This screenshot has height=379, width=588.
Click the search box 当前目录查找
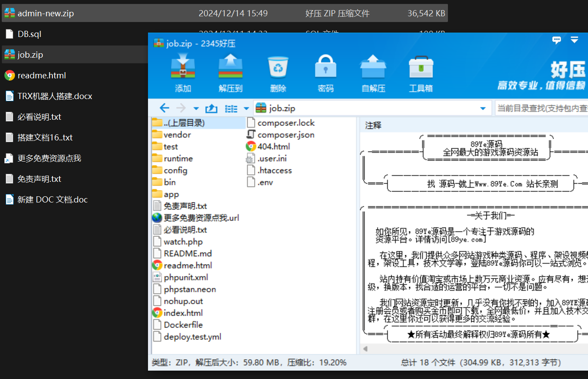tap(542, 108)
